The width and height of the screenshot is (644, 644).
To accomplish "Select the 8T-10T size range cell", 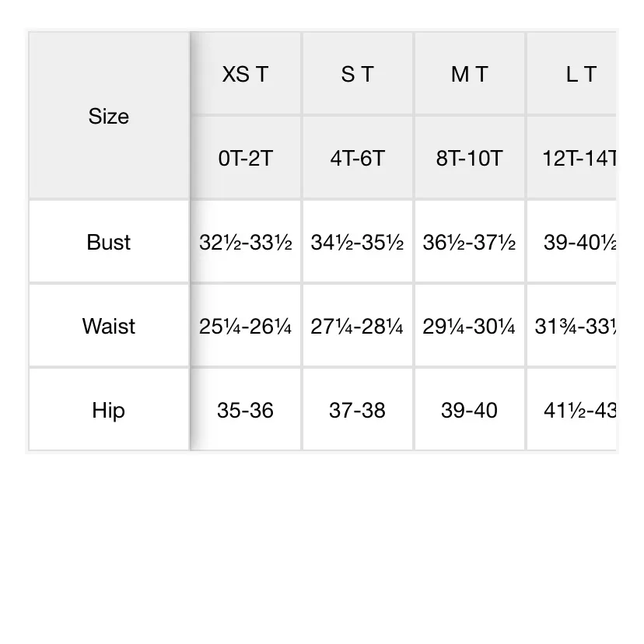I will 470,159.
